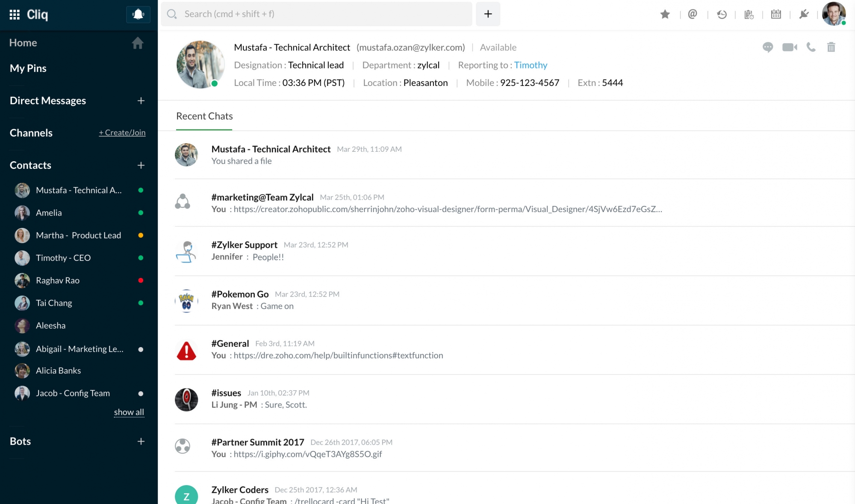Open the calendar icon in the toolbar

[x=776, y=14]
